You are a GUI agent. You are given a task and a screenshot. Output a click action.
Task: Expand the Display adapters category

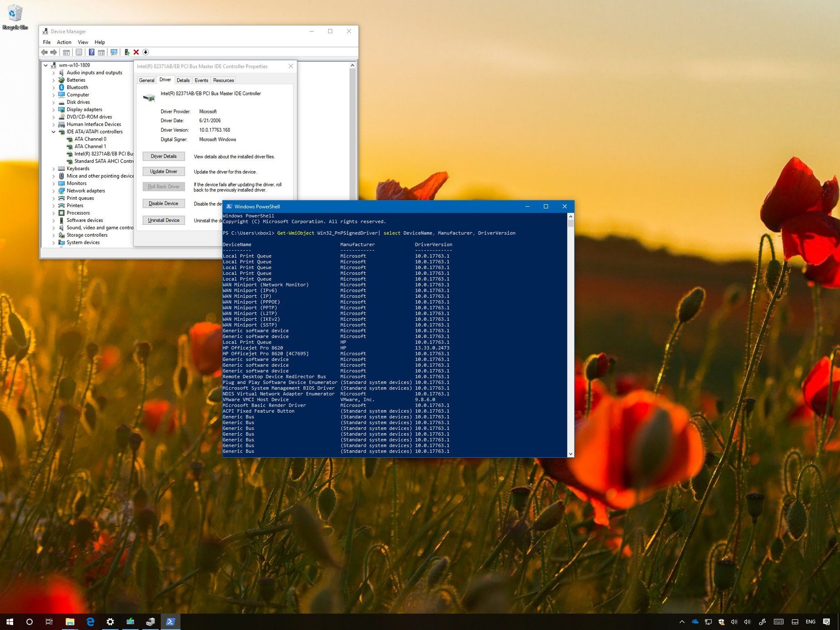(54, 109)
